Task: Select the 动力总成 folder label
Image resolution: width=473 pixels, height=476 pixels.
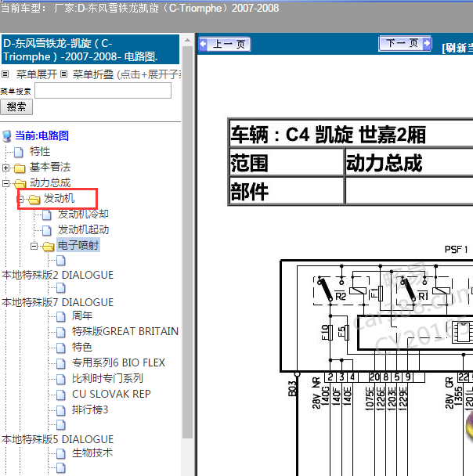Action: tap(50, 182)
